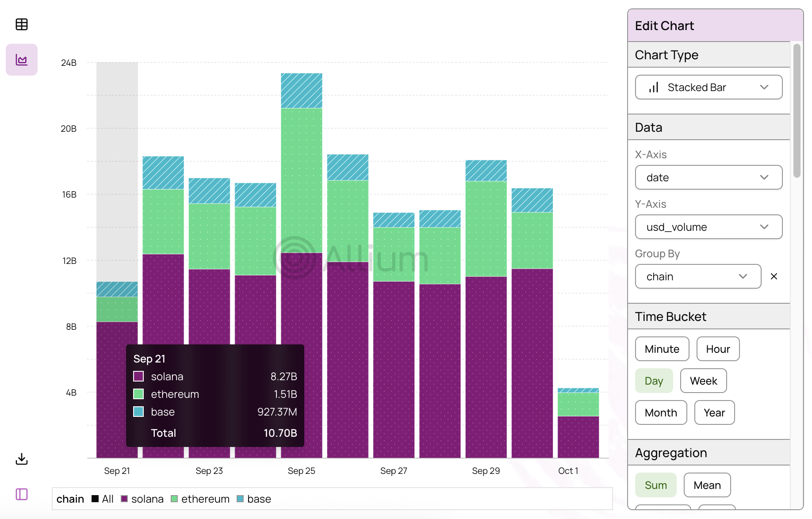Set time bucket to Week

pyautogui.click(x=703, y=381)
